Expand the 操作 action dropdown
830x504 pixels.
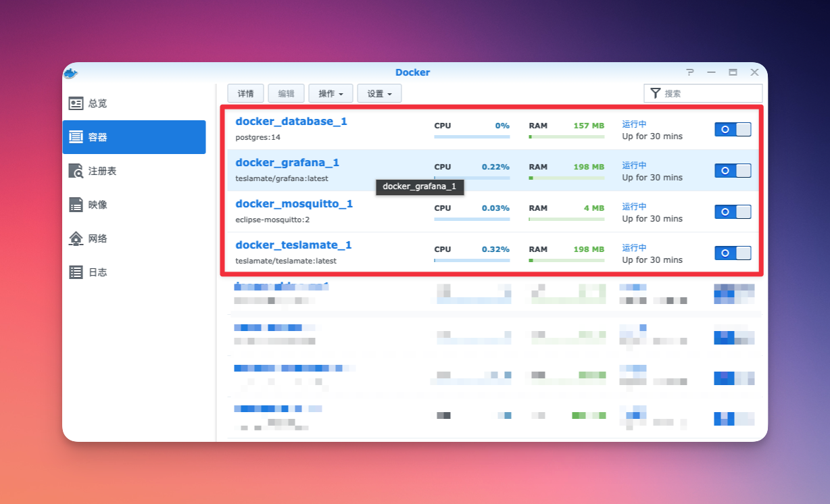331,93
